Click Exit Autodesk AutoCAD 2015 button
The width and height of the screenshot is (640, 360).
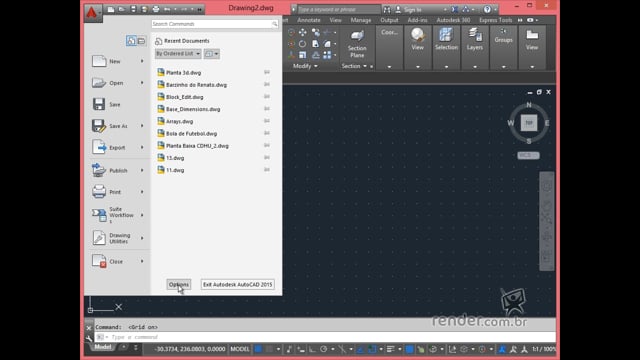(238, 284)
